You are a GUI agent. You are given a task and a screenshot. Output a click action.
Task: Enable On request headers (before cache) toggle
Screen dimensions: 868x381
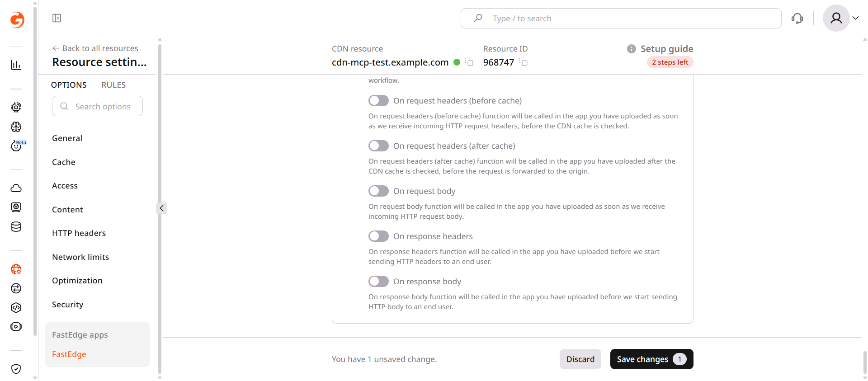(x=378, y=100)
